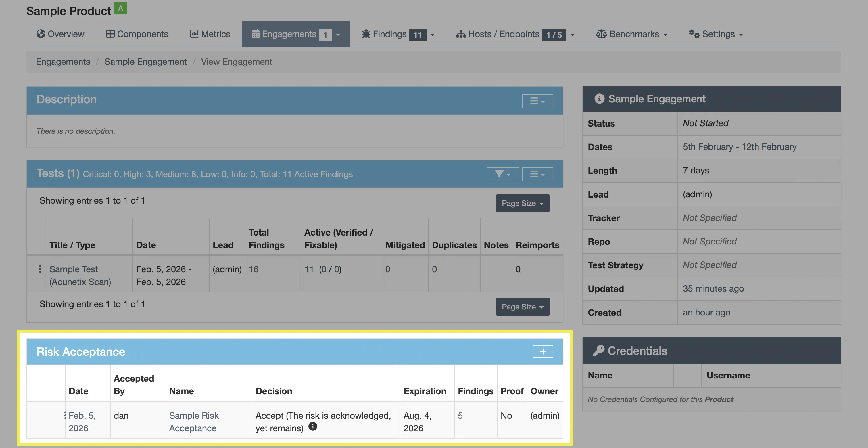Click the Engagements breadcrumb link
The height and width of the screenshot is (448, 868).
point(63,62)
